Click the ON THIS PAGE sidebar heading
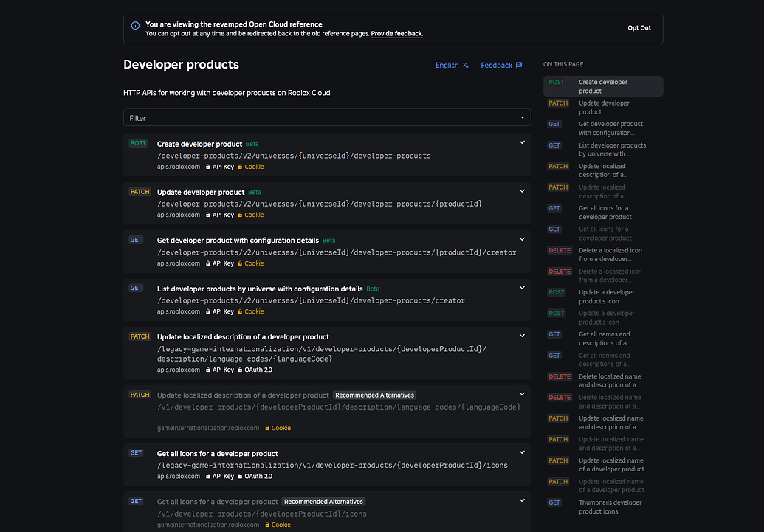Screen dimensions: 764x532 (x=563, y=64)
